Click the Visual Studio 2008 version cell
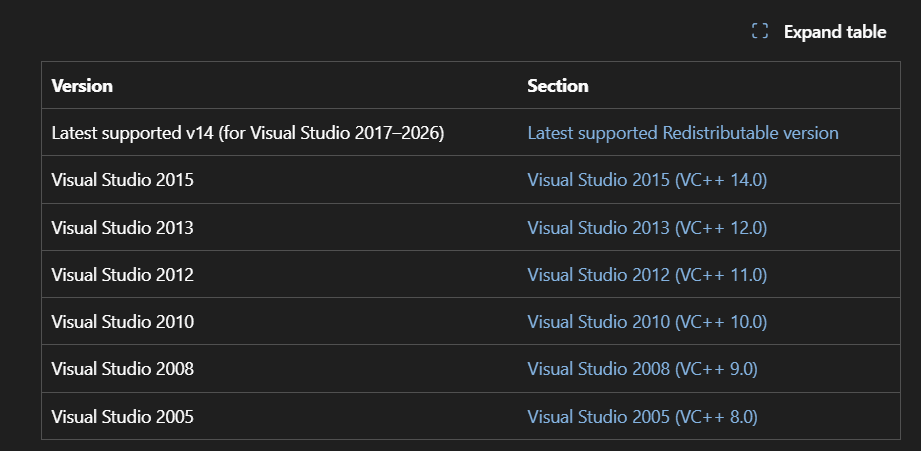Screen dimensions: 921x451 [x=280, y=369]
